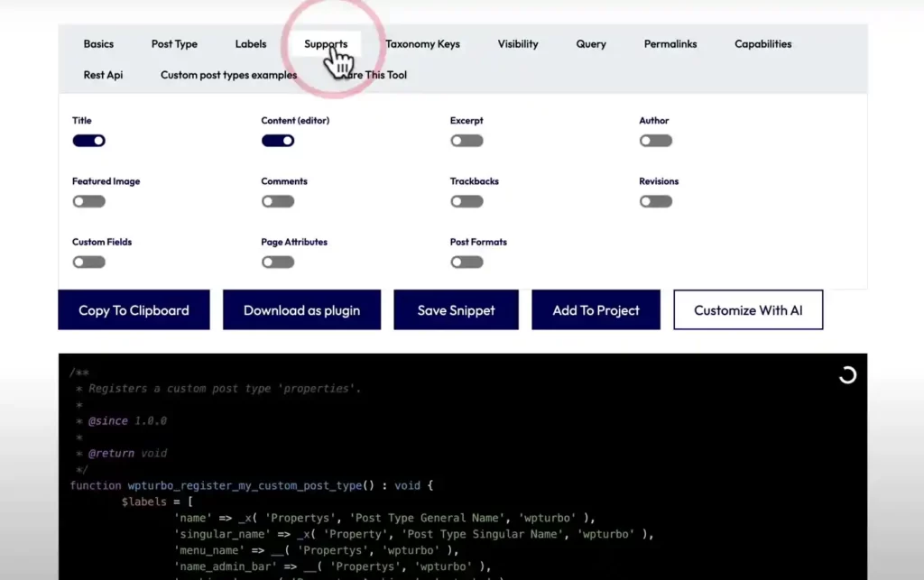Click the 'name_admin_bar' code line
Screen dimensions: 924x580
pos(332,566)
